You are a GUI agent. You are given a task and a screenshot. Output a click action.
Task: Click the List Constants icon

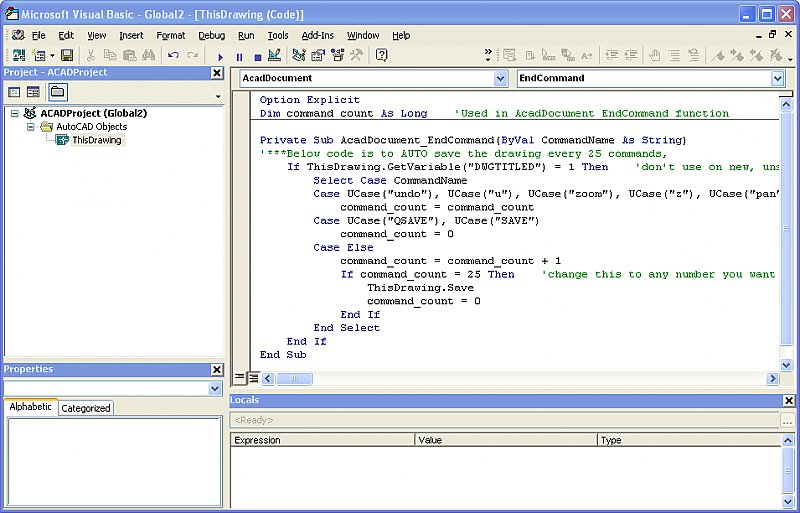coord(530,55)
